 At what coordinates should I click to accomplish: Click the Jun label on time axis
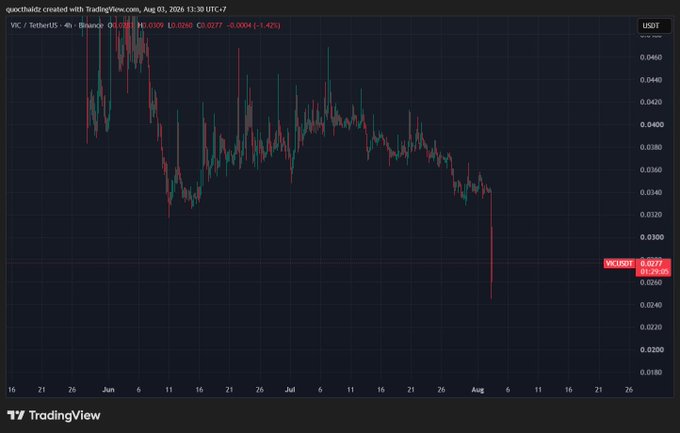click(108, 390)
